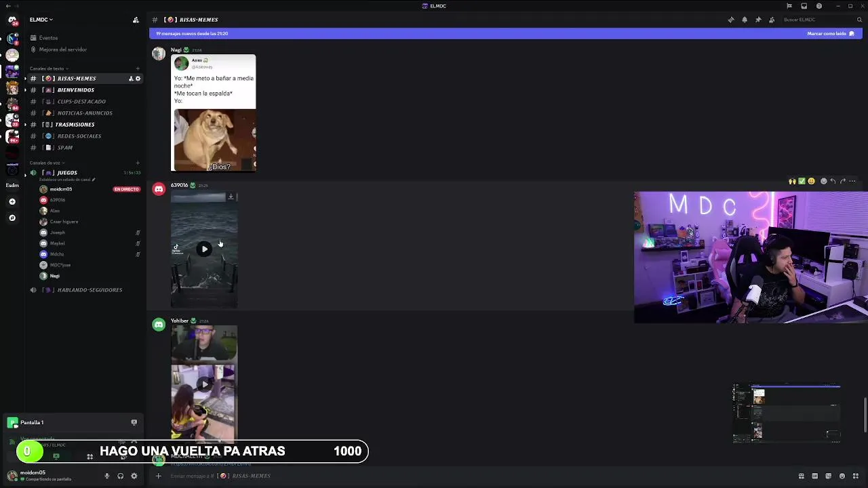
Task: Create text channel with plus icon
Action: click(138, 68)
